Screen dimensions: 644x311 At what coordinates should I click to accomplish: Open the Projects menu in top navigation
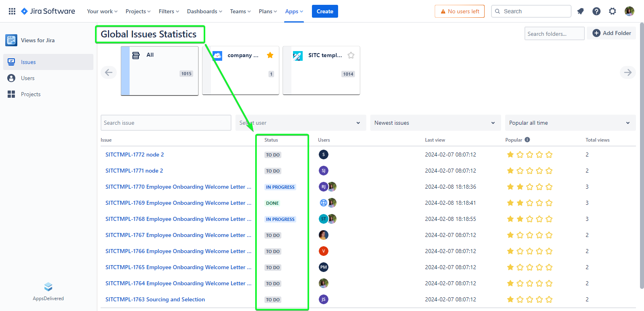138,11
